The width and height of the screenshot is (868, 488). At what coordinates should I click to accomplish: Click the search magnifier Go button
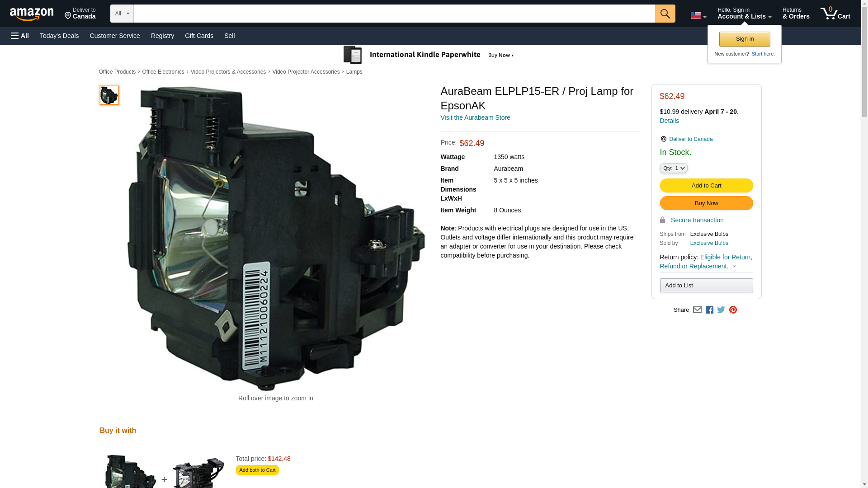[x=665, y=14]
